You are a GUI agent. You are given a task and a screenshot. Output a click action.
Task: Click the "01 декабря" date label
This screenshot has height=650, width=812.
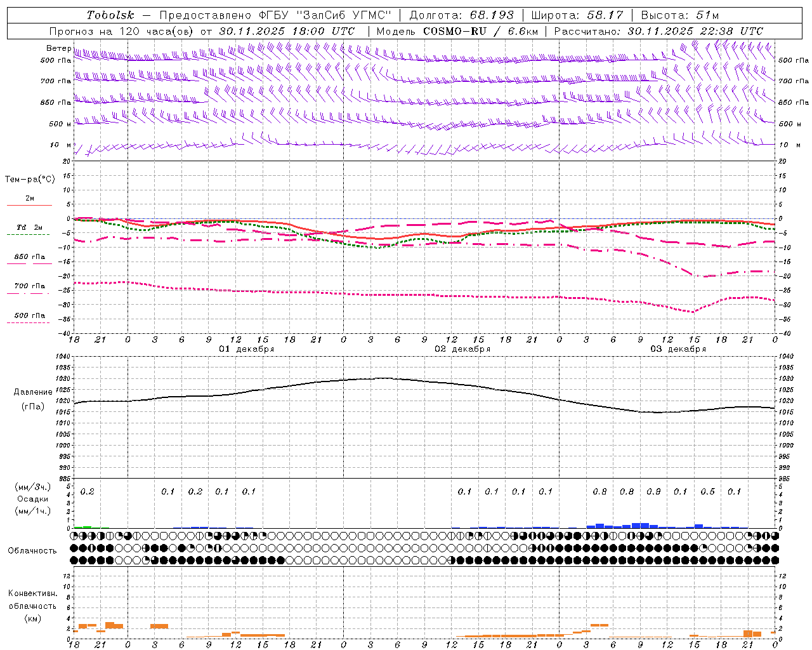point(246,349)
